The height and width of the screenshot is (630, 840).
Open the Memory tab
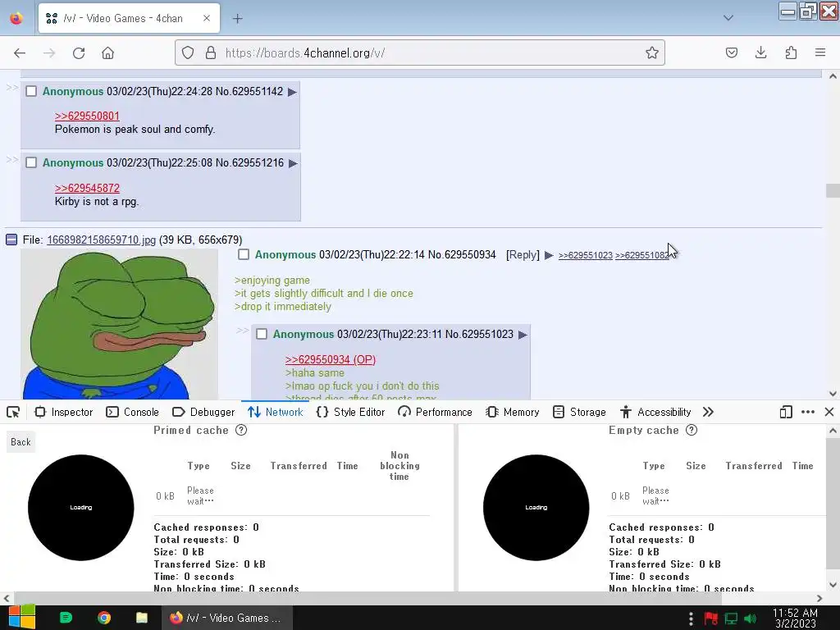[512, 412]
